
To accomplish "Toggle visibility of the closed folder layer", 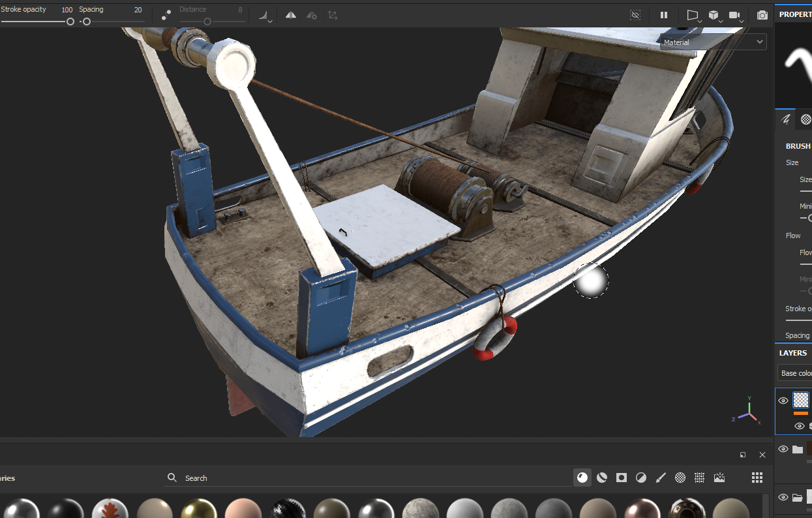I will pyautogui.click(x=783, y=449).
